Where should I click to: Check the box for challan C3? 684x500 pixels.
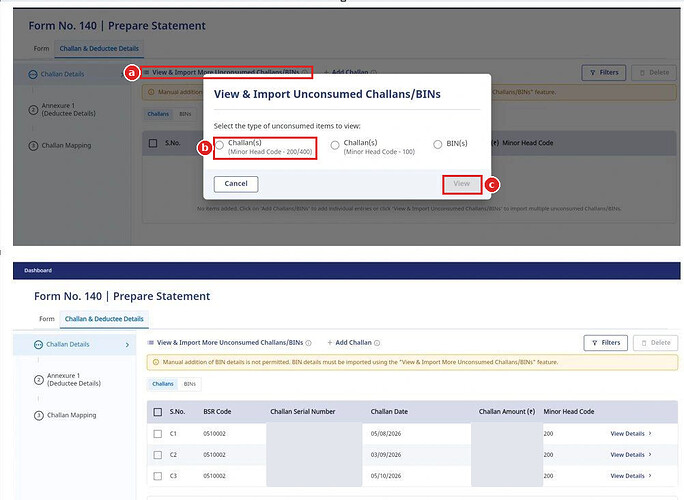[x=158, y=476]
